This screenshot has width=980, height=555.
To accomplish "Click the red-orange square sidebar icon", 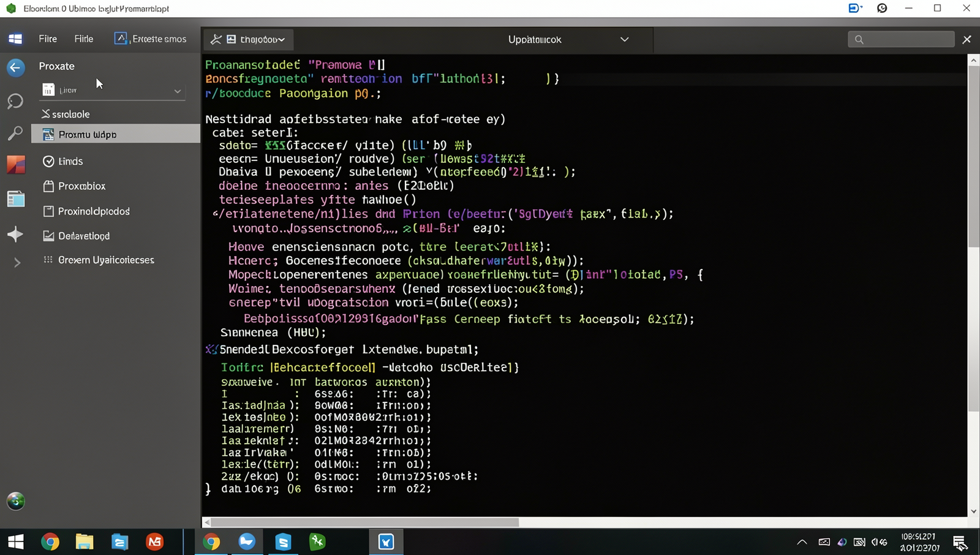I will tap(16, 164).
